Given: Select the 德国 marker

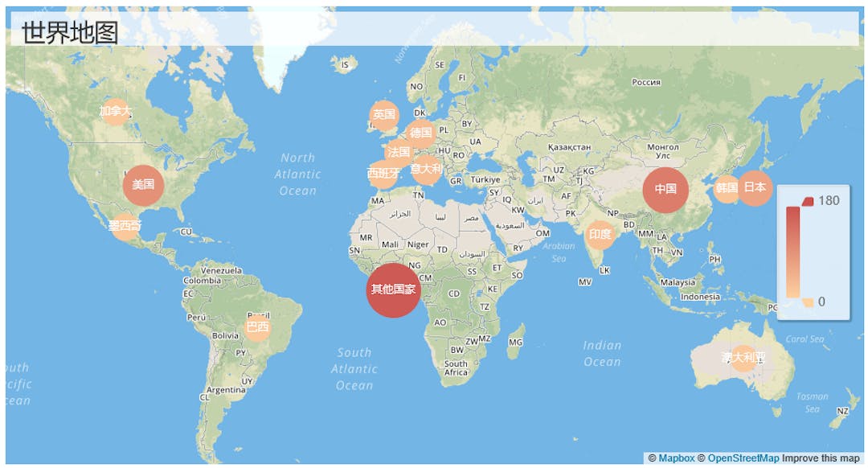Looking at the screenshot, I should click(420, 134).
